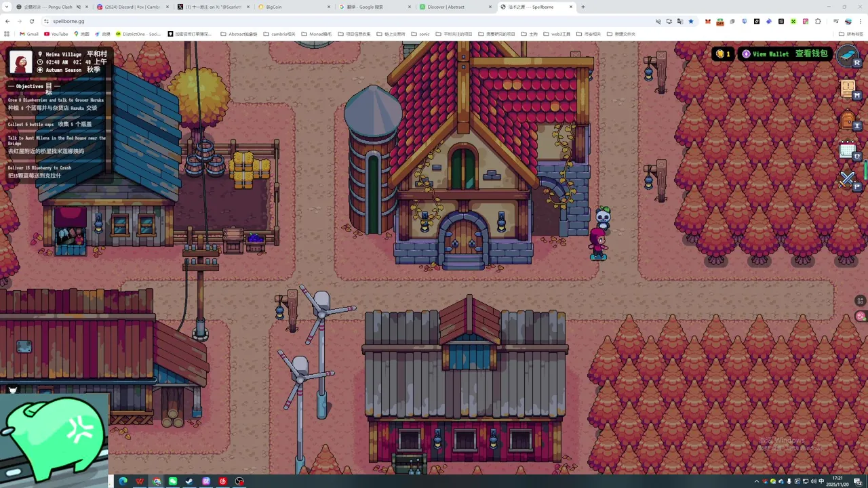Image resolution: width=868 pixels, height=488 pixels.
Task: Click the taskbar clock showing 17:21
Action: coord(837,481)
